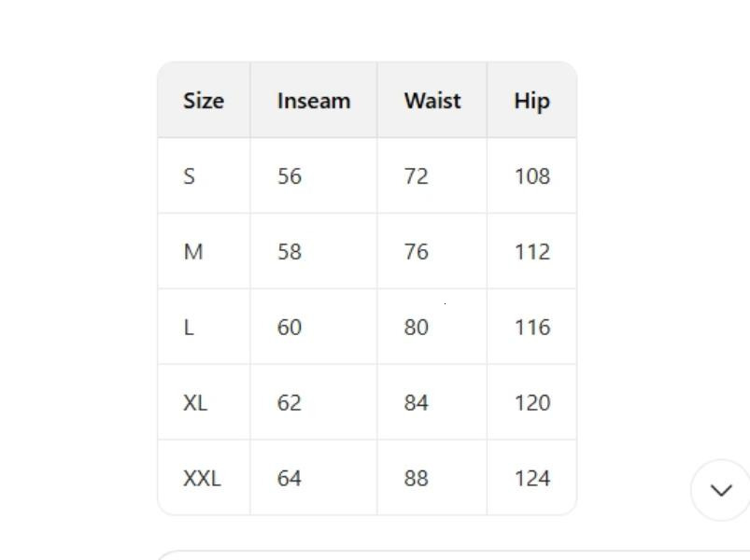The image size is (750, 560).
Task: Click the Inseam column header
Action: (x=313, y=100)
